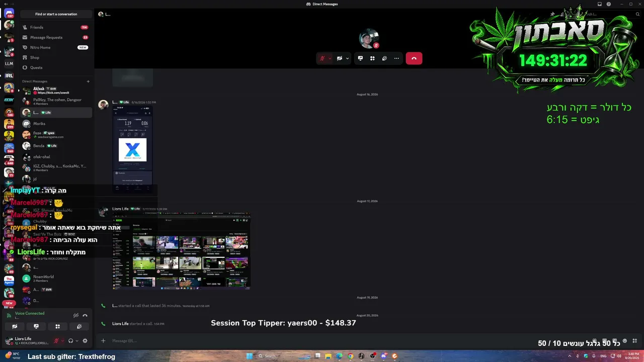The image size is (644, 362).
Task: Open the Friends tab
Action: pos(56,27)
